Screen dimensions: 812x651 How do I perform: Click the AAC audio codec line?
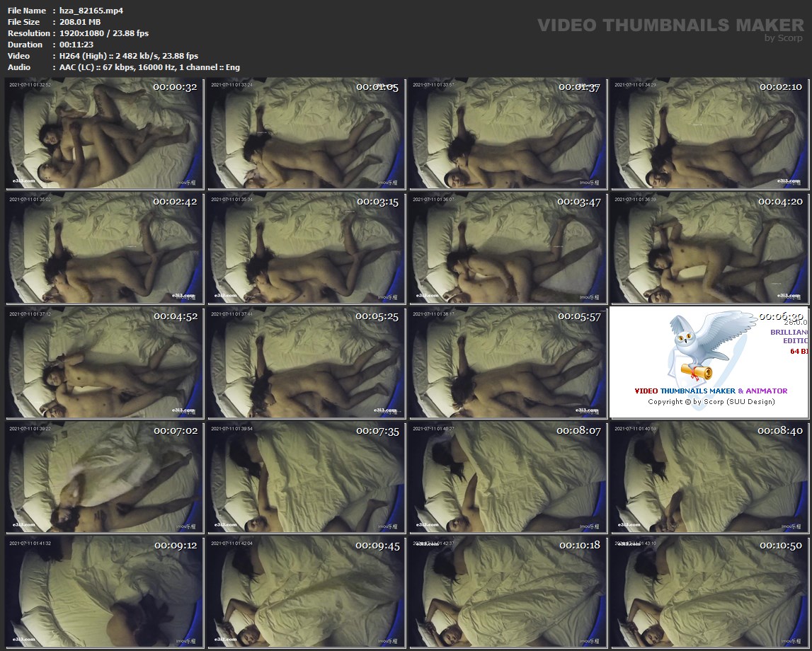pyautogui.click(x=149, y=67)
